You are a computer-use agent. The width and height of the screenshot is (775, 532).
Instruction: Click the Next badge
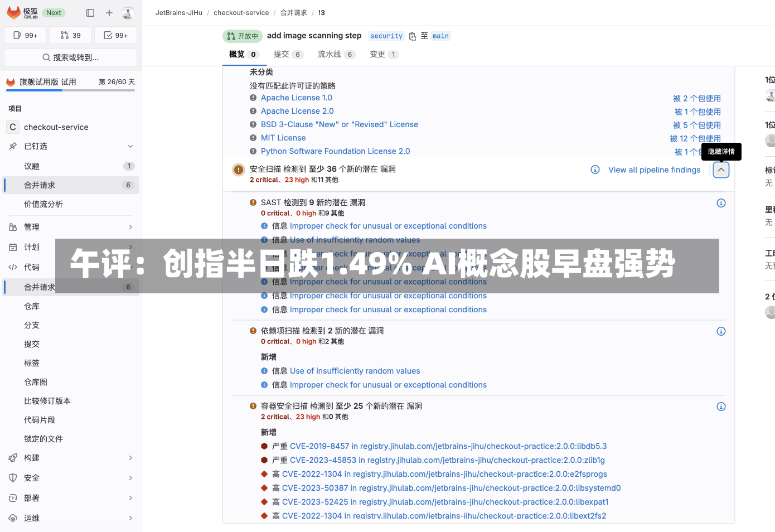[54, 13]
